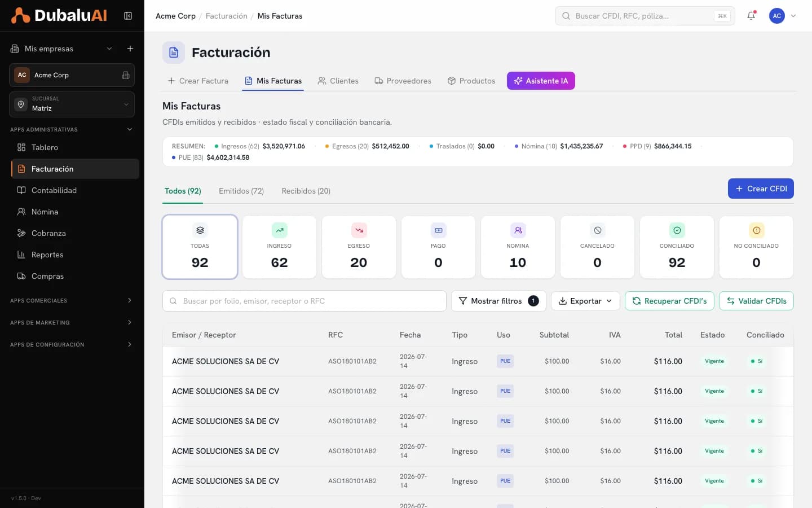Expand Apps de Marketing section
This screenshot has height=508, width=812.
pyautogui.click(x=72, y=322)
